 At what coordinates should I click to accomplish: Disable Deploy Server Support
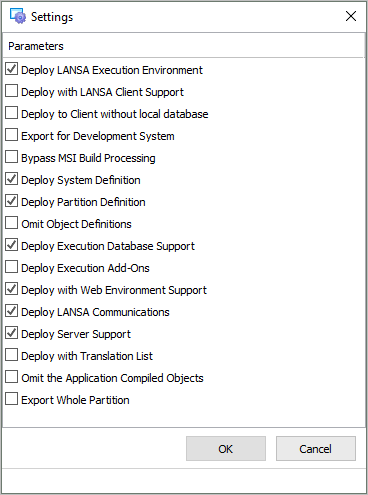[x=12, y=333]
